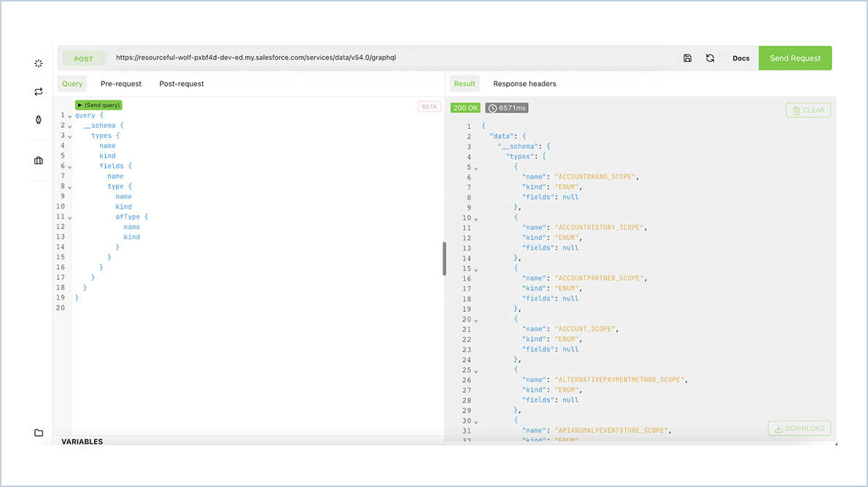Click the green Send query play button

click(x=98, y=105)
